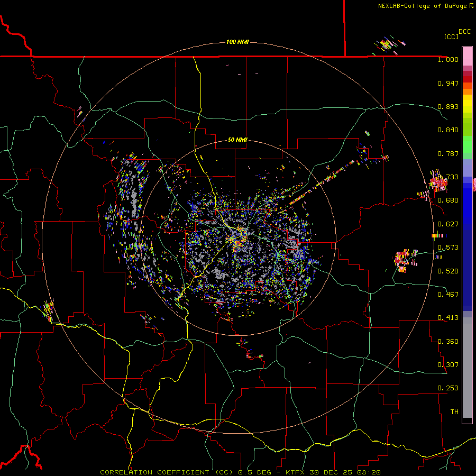Click the 1.000 scale value
This screenshot has width=476, height=476.
pyautogui.click(x=448, y=59)
